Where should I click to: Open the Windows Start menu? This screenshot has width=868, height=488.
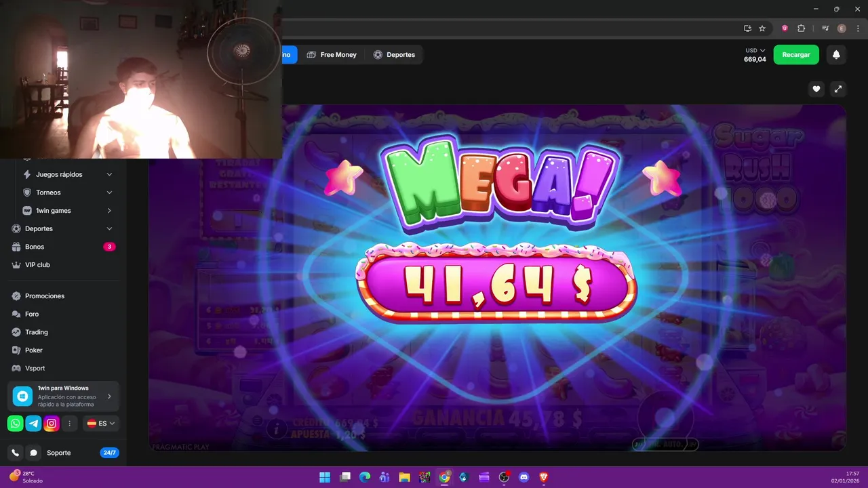(325, 477)
